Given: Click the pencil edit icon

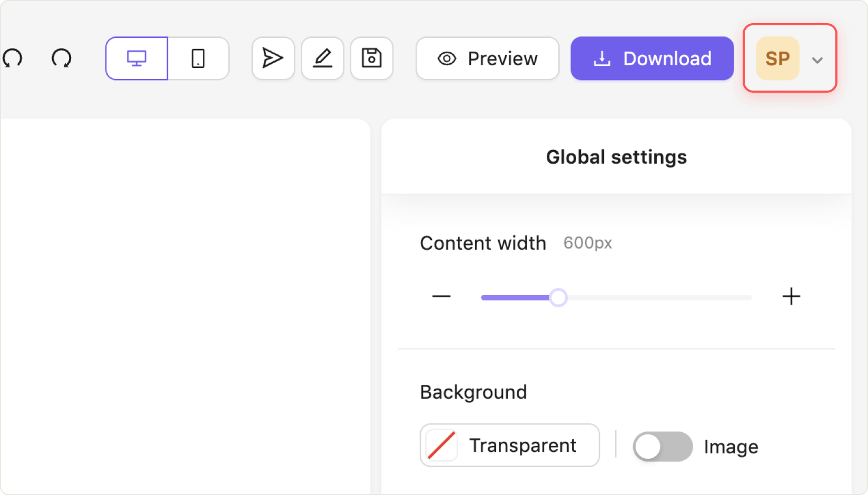Looking at the screenshot, I should click(322, 58).
